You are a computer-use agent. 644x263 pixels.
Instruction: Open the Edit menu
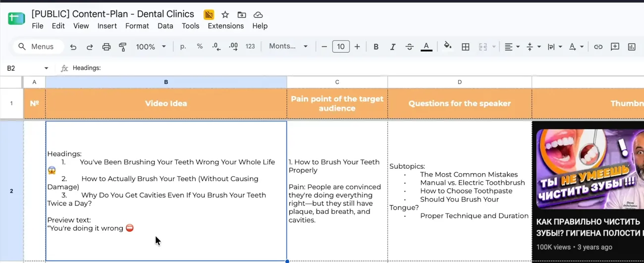[x=58, y=26]
